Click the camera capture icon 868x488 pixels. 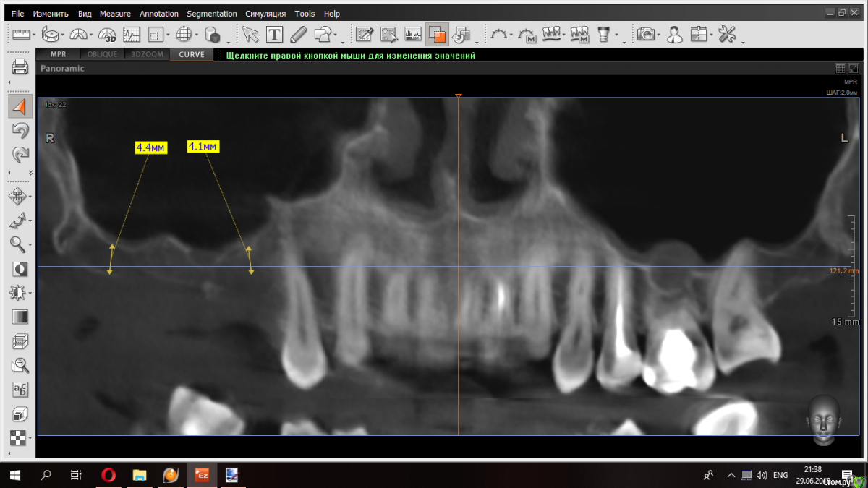645,34
